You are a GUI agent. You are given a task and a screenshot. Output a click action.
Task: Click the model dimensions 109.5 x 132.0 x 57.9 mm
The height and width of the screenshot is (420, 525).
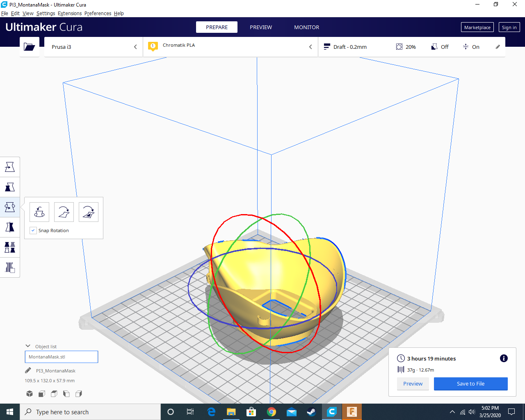coord(50,381)
